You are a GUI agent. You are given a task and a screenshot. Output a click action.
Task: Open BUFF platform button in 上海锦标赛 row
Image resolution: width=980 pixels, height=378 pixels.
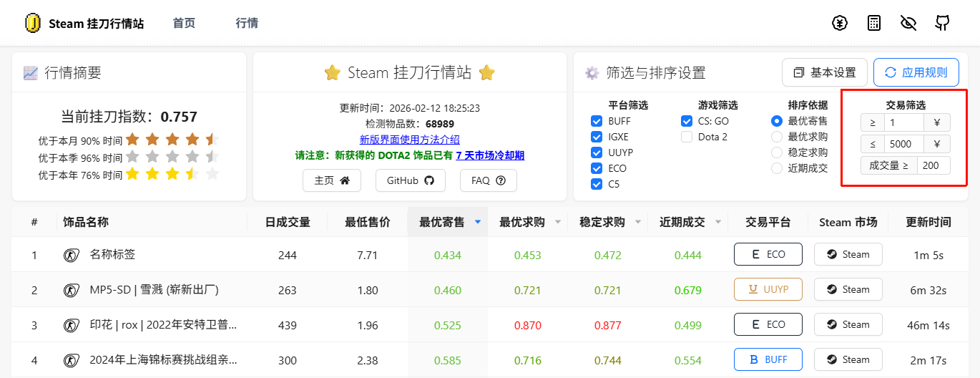pyautogui.click(x=768, y=359)
